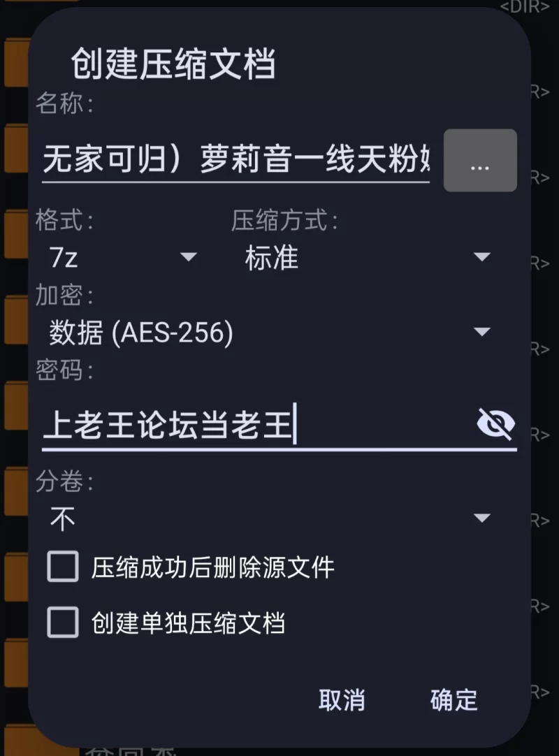Click the topmost folder icon behind the dialog
This screenshot has width=559, height=756.
[x=14, y=63]
